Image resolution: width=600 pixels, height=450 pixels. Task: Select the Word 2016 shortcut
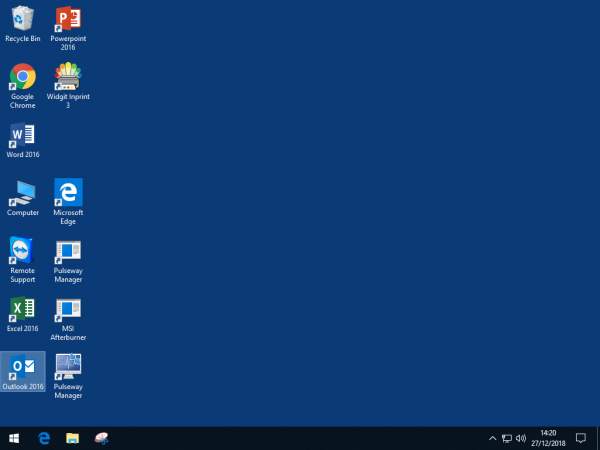click(22, 136)
